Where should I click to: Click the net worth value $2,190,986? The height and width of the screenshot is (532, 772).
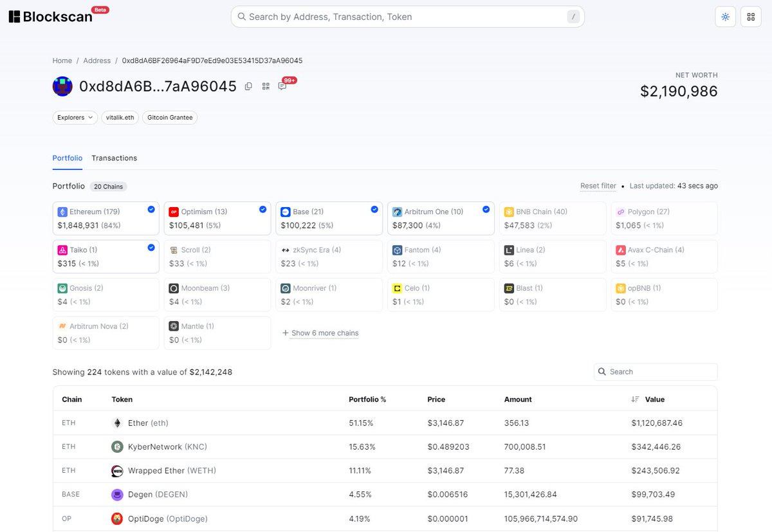679,91
